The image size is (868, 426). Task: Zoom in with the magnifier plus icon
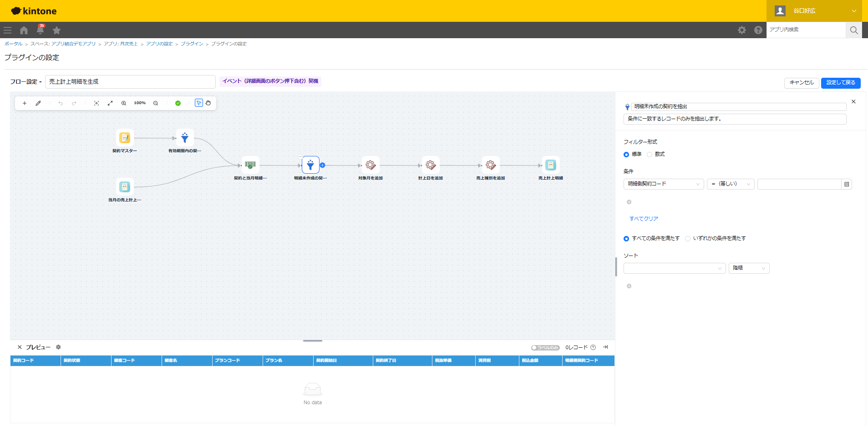pyautogui.click(x=124, y=103)
